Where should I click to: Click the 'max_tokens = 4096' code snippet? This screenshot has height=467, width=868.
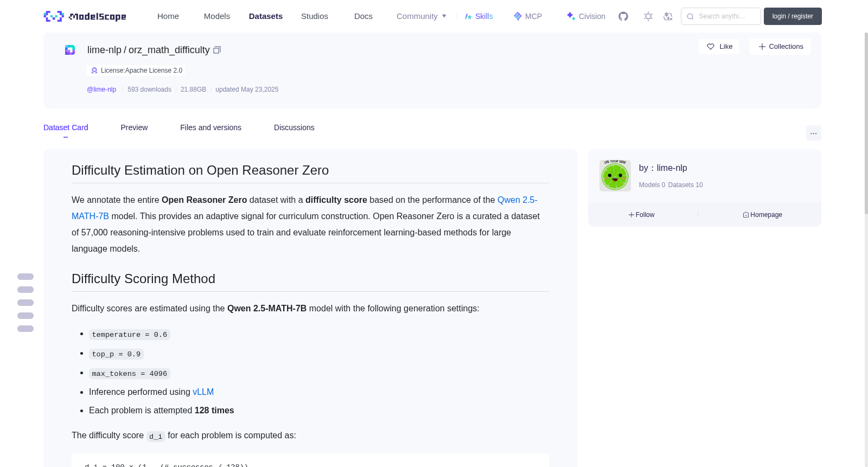point(130,374)
